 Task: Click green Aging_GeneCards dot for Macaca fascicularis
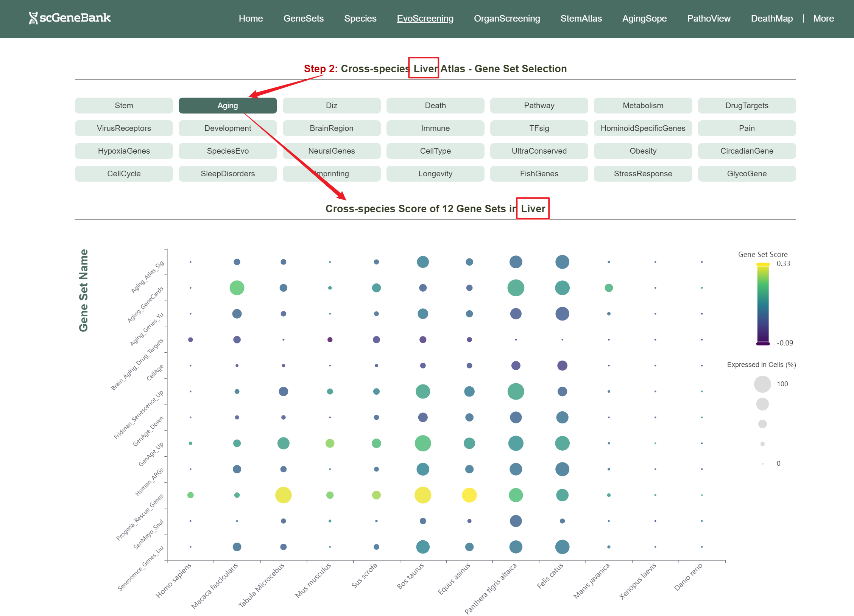pos(237,288)
